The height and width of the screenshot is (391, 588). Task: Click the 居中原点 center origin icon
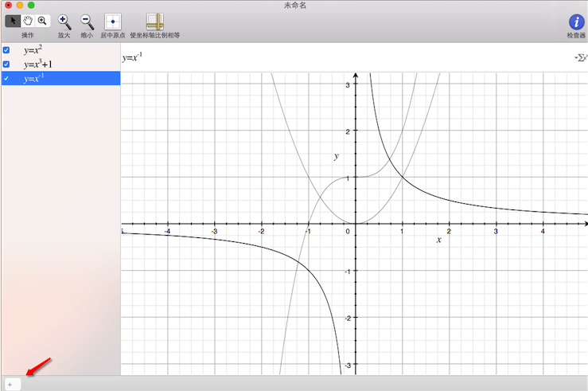tap(112, 22)
